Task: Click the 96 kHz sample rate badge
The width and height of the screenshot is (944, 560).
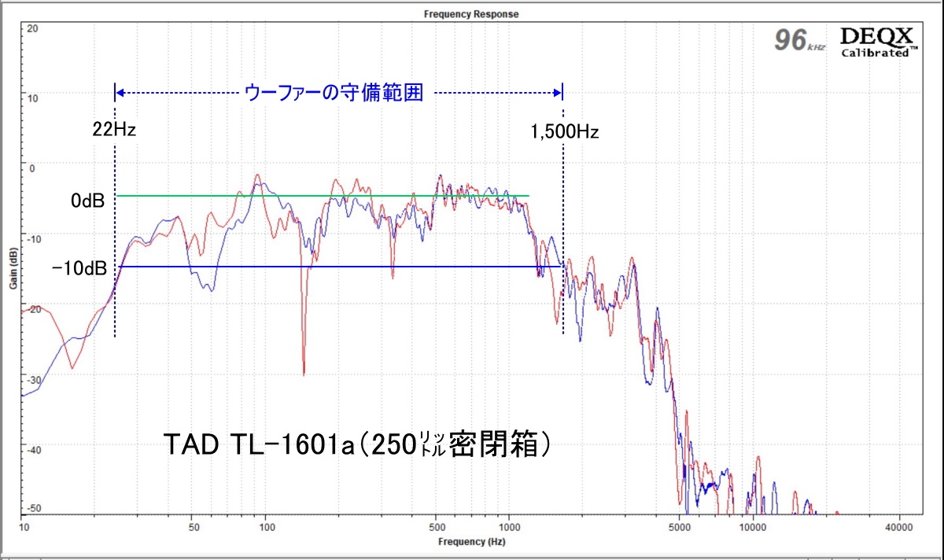Action: point(799,39)
